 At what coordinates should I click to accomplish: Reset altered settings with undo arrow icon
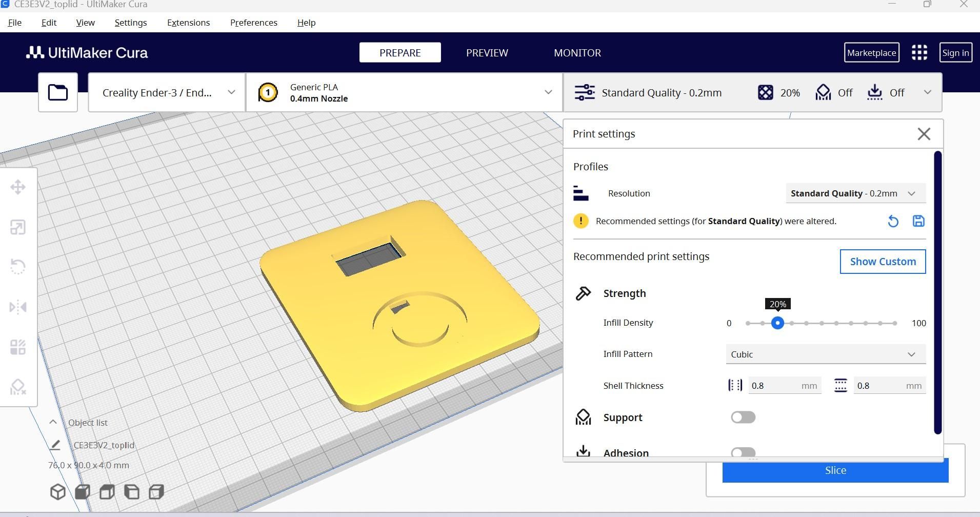click(x=893, y=221)
